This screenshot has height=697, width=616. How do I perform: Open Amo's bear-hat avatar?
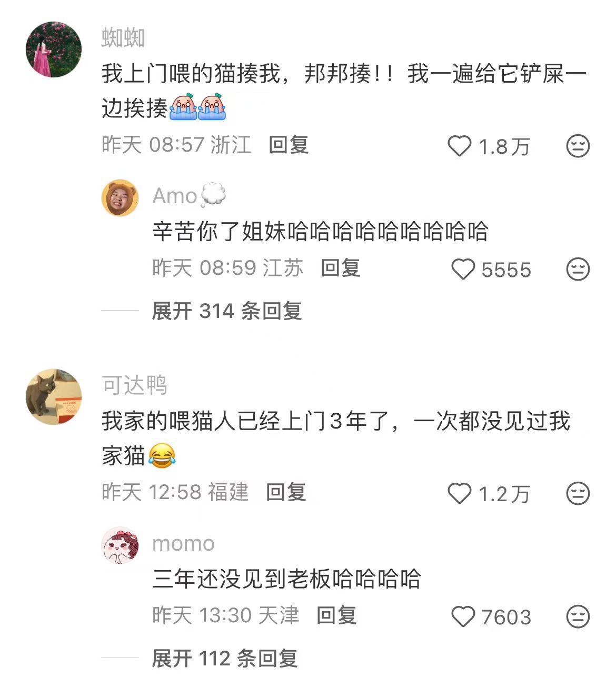120,198
